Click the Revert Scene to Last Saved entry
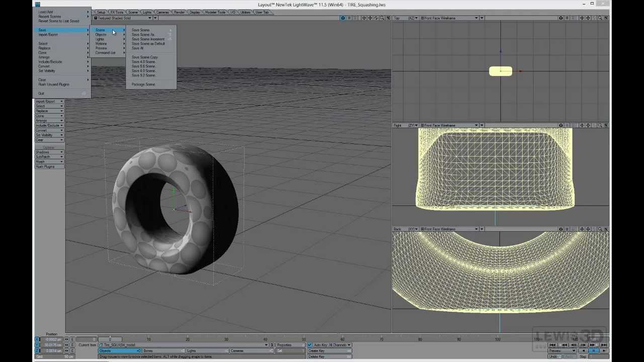The height and width of the screenshot is (362, 644). pyautogui.click(x=59, y=21)
